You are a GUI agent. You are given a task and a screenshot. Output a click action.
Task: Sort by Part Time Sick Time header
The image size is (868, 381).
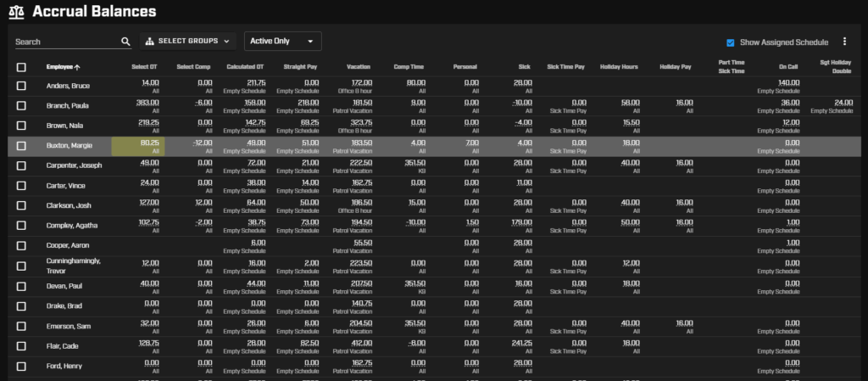[732, 67]
